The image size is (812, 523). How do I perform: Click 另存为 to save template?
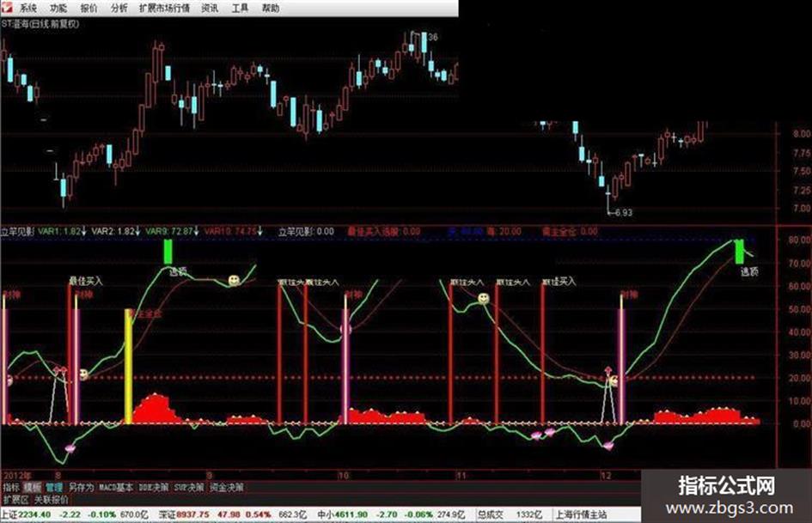coord(82,487)
